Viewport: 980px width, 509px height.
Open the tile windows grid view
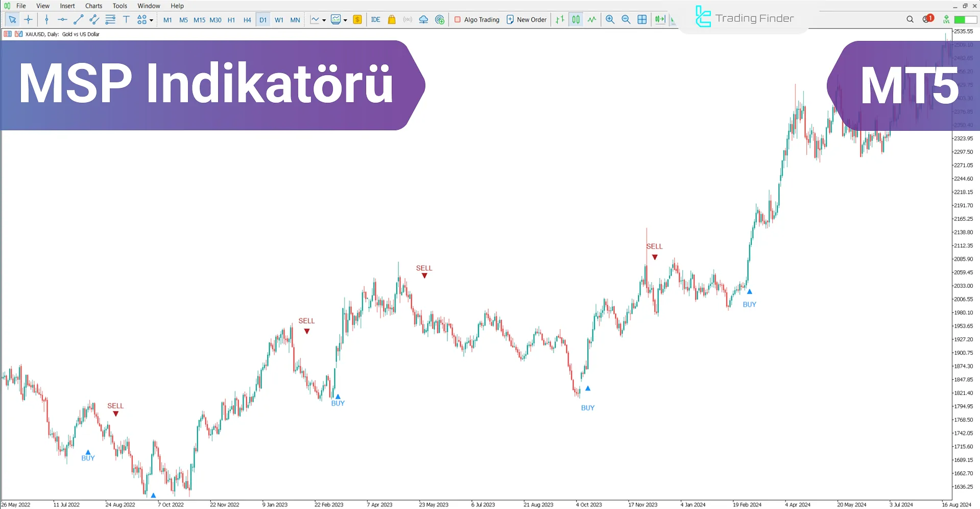(x=642, y=19)
